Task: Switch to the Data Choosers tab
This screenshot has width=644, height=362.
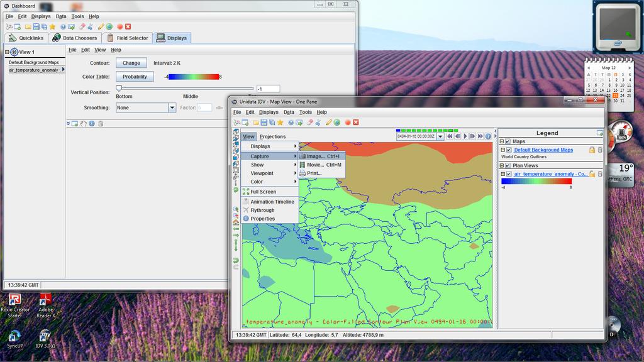Action: pos(75,38)
